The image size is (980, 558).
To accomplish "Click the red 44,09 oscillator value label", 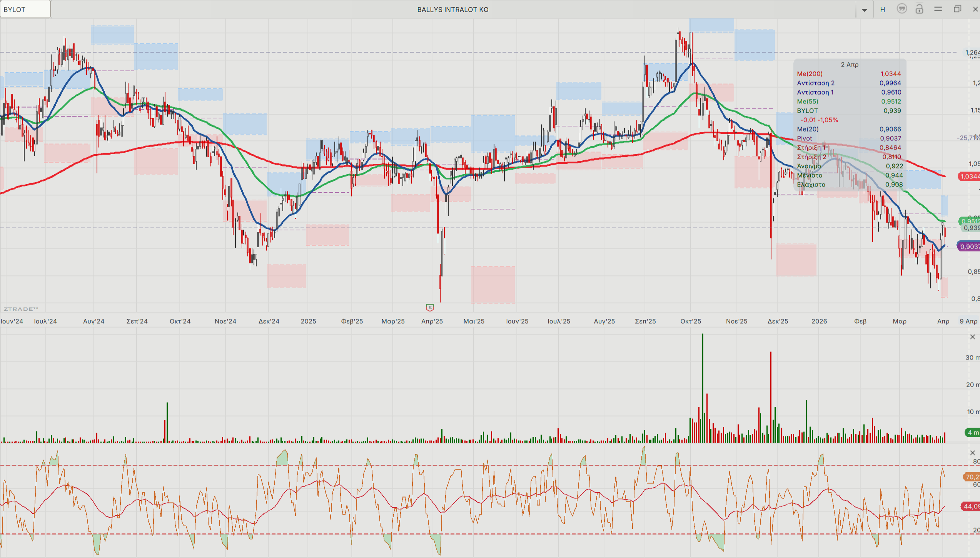I will [x=970, y=506].
